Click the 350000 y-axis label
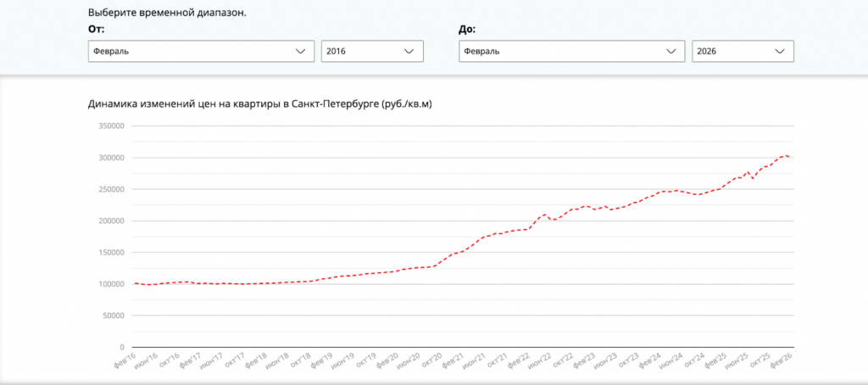 109,126
